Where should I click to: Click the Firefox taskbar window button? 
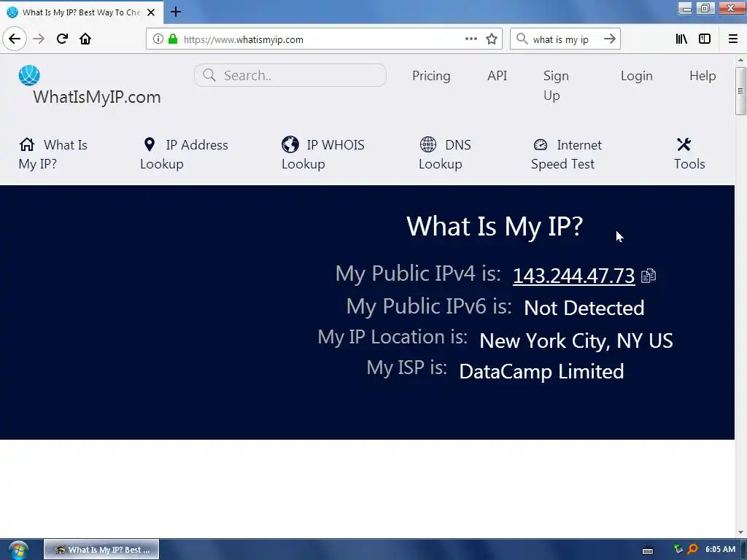point(101,550)
